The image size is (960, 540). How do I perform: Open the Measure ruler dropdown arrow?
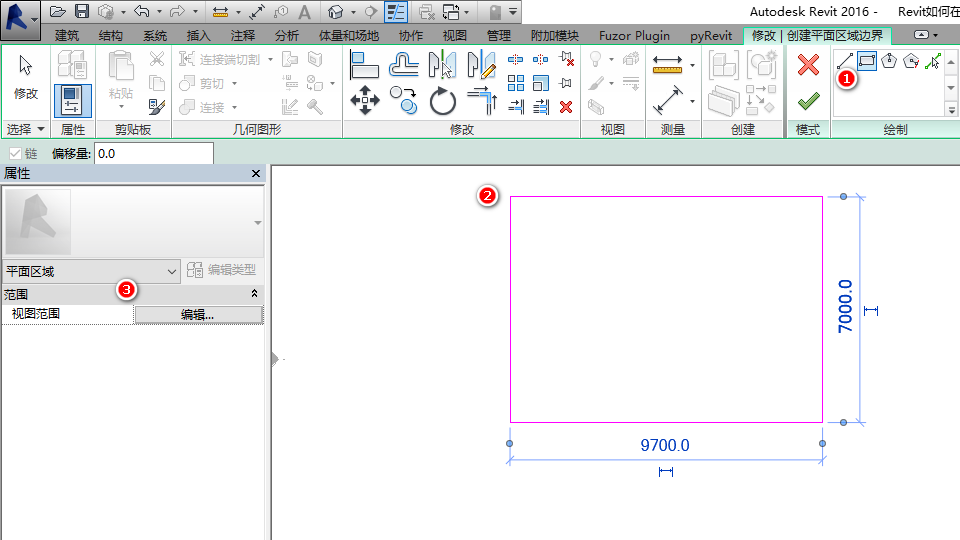point(692,65)
